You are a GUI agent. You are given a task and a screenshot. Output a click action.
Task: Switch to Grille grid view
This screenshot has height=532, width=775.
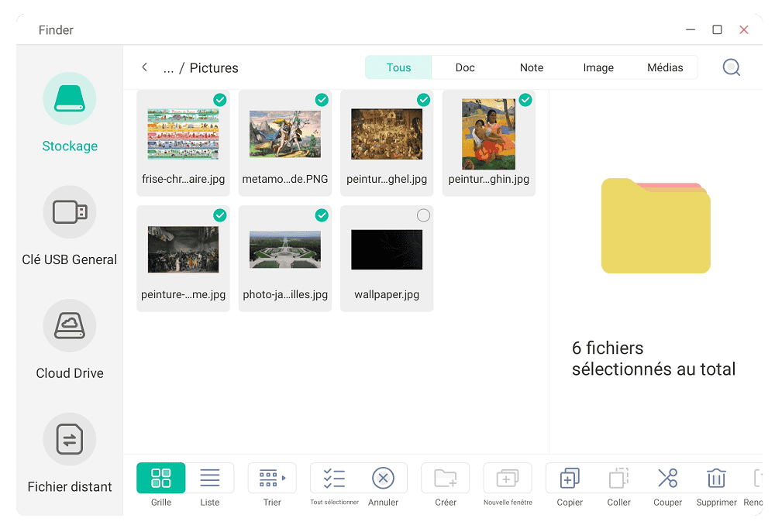161,478
